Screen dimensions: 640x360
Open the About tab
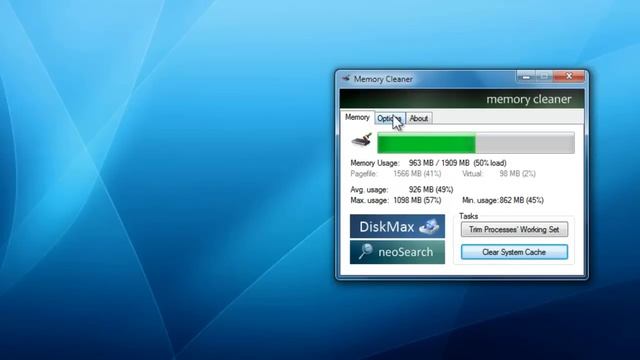[419, 118]
